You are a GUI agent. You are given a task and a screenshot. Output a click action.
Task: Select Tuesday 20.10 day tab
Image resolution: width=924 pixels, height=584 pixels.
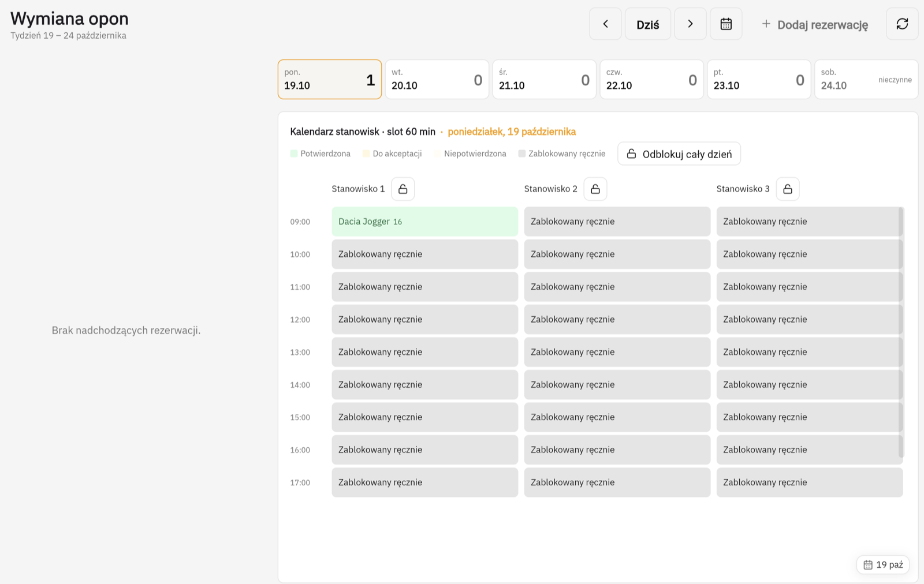pyautogui.click(x=437, y=80)
